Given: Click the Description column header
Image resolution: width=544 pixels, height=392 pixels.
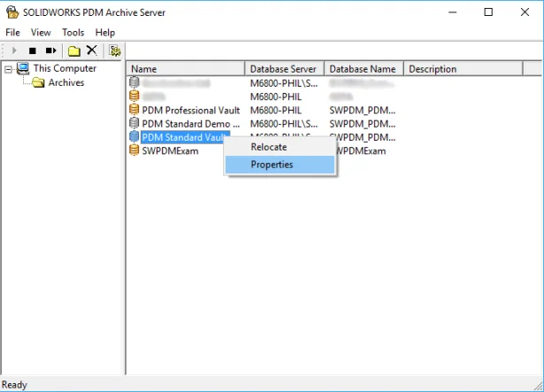Looking at the screenshot, I should (433, 69).
